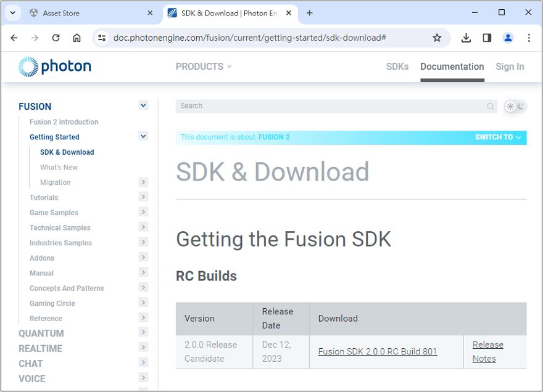Expand the Gaming Circle arrow

coord(143,303)
